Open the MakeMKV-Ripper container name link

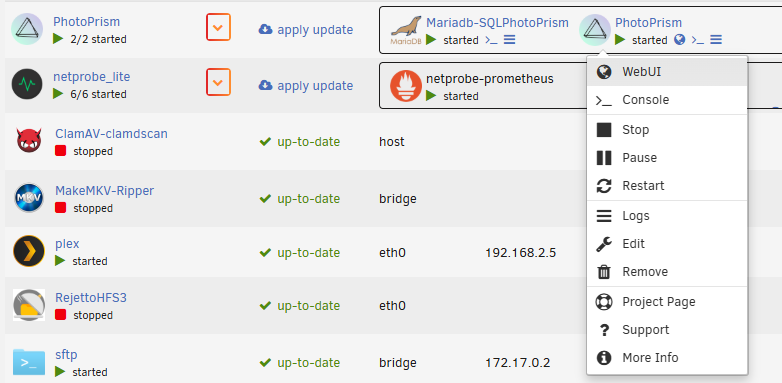105,191
